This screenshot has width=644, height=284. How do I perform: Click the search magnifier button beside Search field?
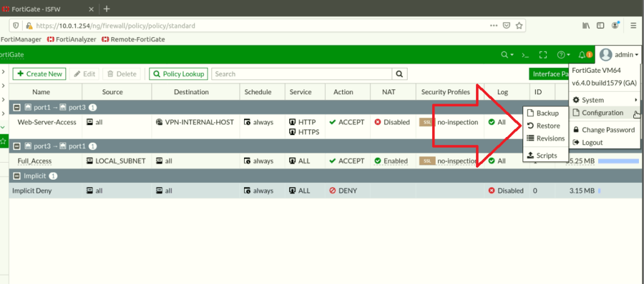[x=400, y=74]
